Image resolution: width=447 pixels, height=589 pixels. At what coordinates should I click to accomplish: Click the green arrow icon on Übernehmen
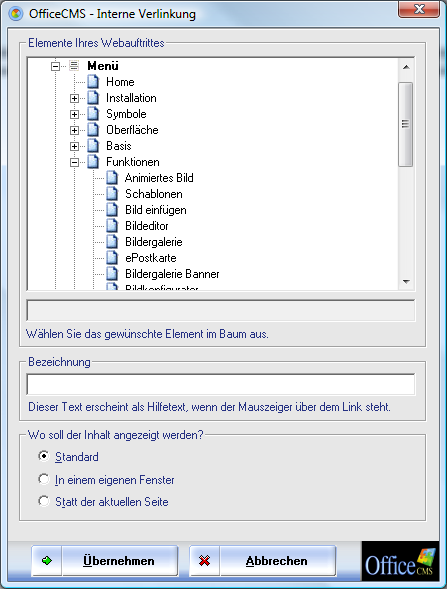(x=47, y=561)
